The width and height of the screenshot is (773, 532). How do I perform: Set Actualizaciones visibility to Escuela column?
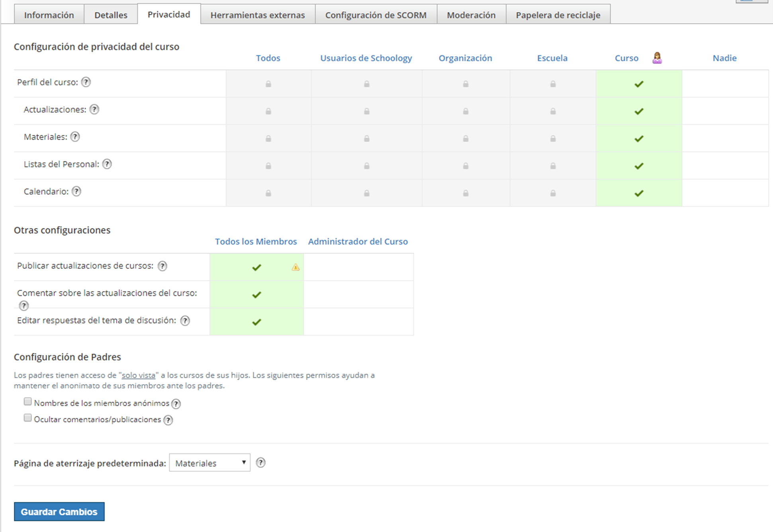[x=553, y=111]
